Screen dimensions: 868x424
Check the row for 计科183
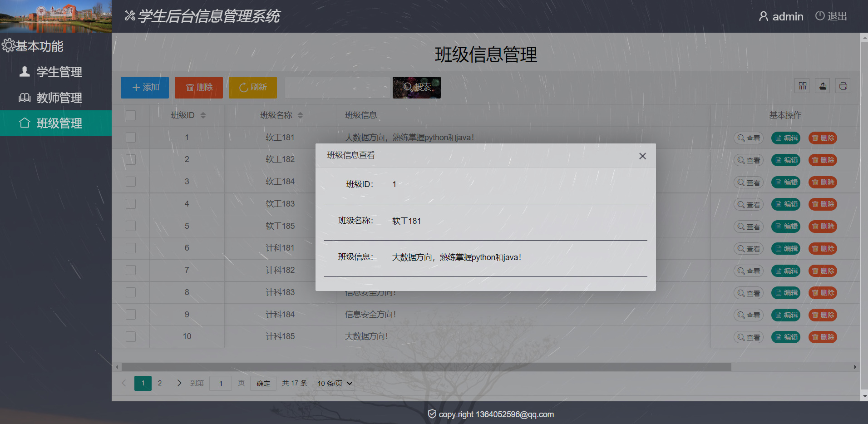(131, 292)
